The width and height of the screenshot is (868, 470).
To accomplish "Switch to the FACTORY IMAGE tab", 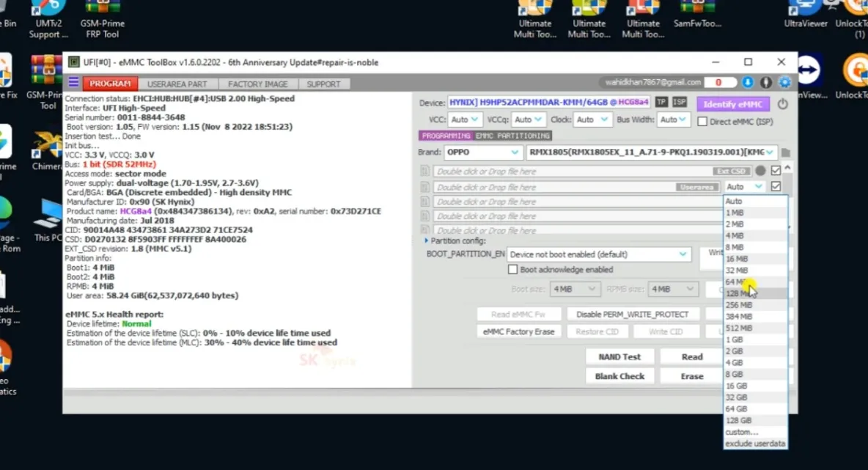I will 258,84.
